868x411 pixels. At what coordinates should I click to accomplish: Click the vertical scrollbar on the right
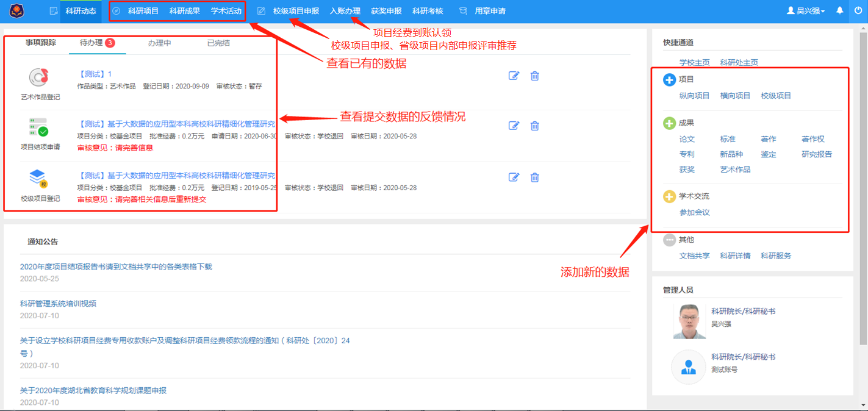[863, 183]
